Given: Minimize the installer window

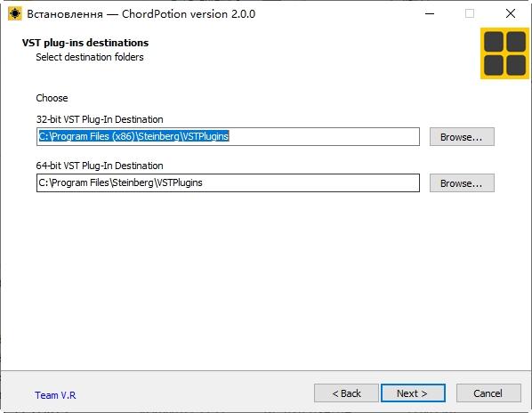Looking at the screenshot, I should [x=430, y=14].
